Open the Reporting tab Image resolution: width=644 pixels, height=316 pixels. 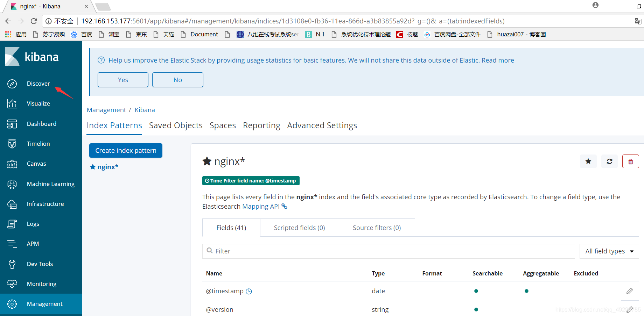(261, 125)
